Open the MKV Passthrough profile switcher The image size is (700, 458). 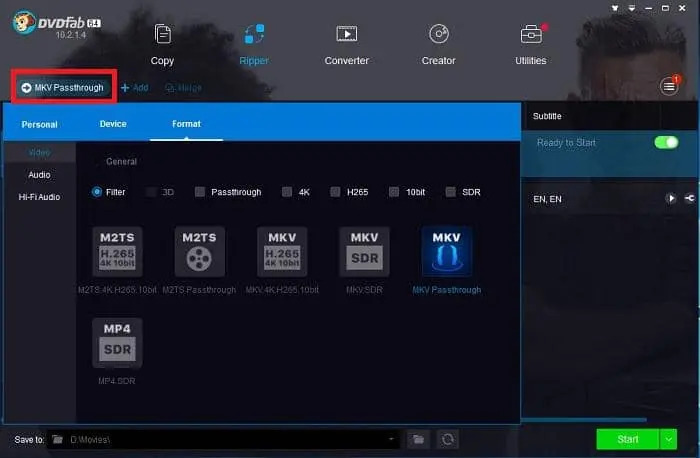point(63,87)
